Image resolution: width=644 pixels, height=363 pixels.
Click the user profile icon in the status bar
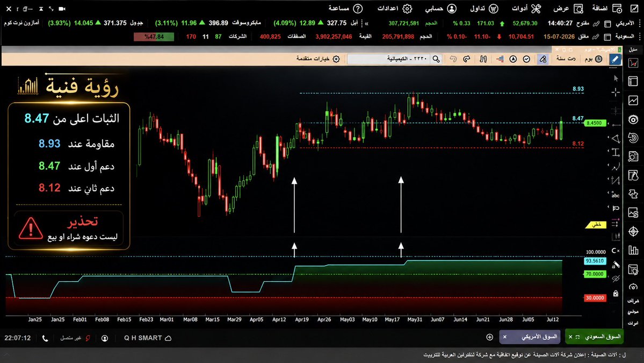pyautogui.click(x=105, y=338)
